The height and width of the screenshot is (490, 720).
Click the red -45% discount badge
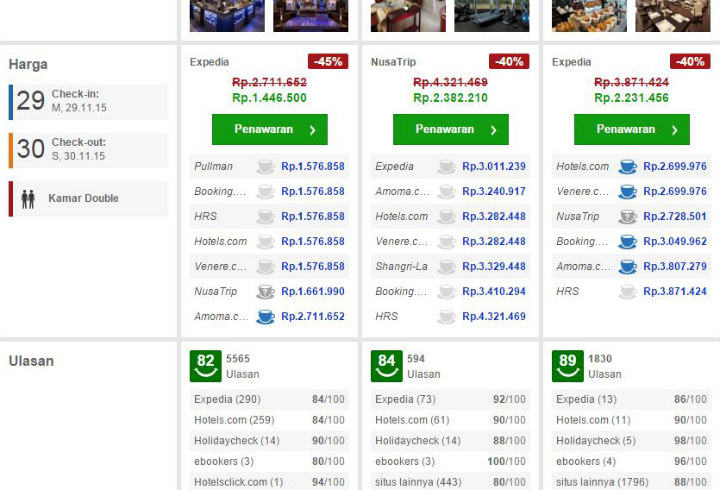click(328, 62)
